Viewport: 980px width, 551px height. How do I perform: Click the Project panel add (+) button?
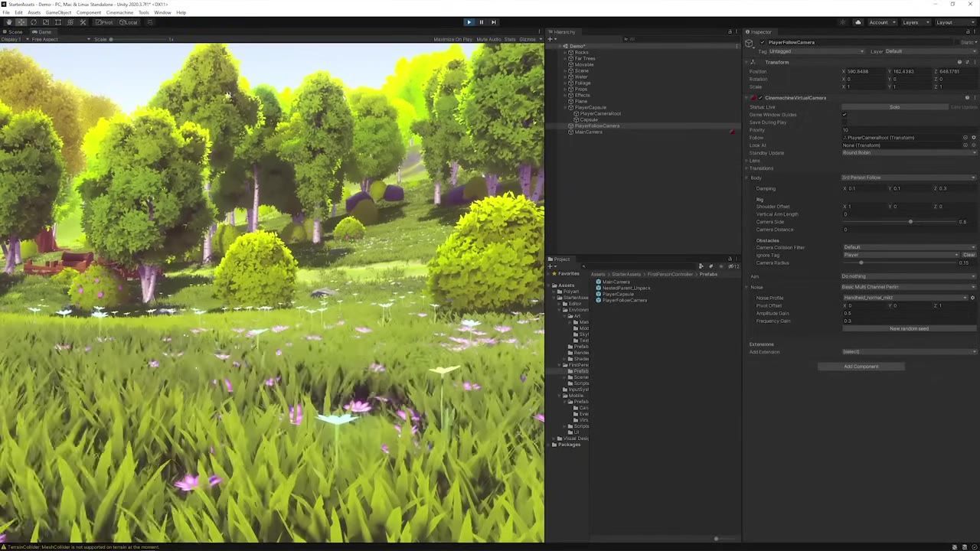click(550, 266)
